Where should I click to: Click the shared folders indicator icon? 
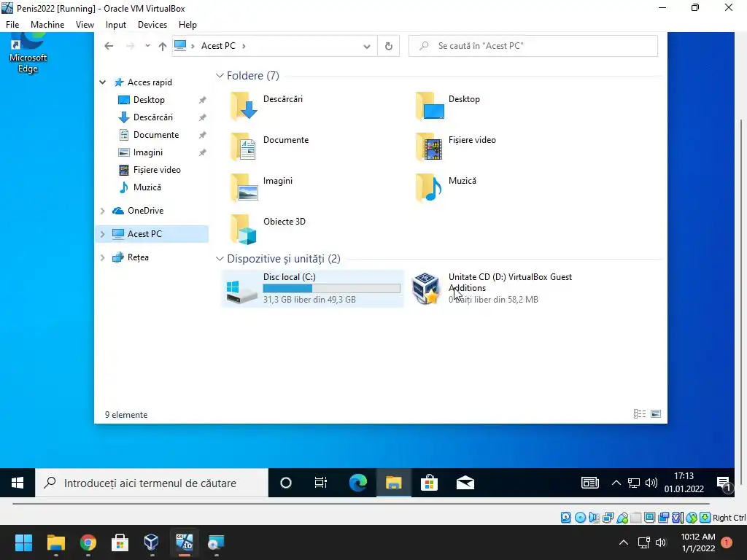636,518
